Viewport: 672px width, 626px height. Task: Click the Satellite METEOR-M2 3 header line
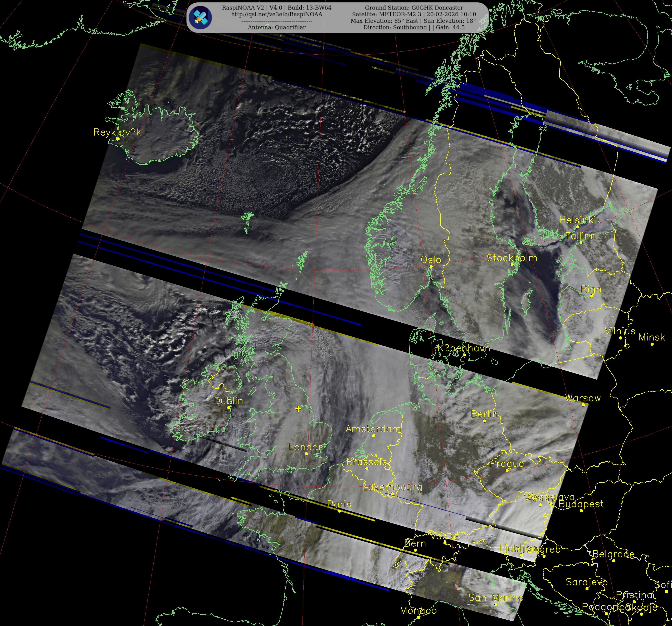[x=414, y=14]
